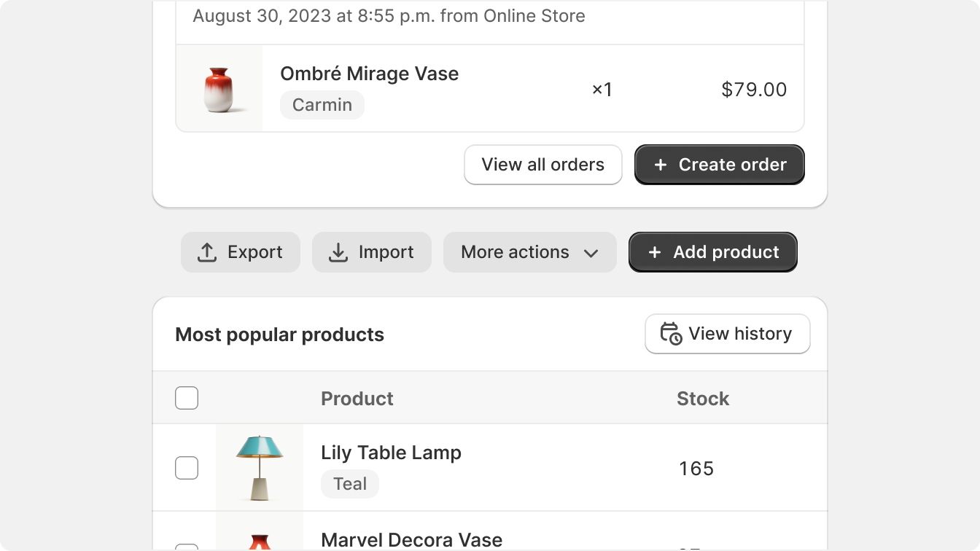
Task: Open the More actions dropdown
Action: tap(530, 252)
